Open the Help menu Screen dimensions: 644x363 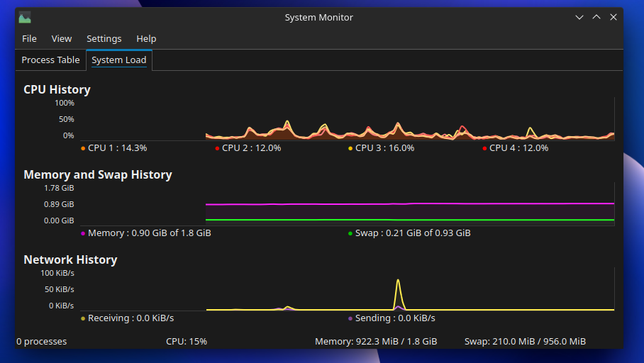146,39
